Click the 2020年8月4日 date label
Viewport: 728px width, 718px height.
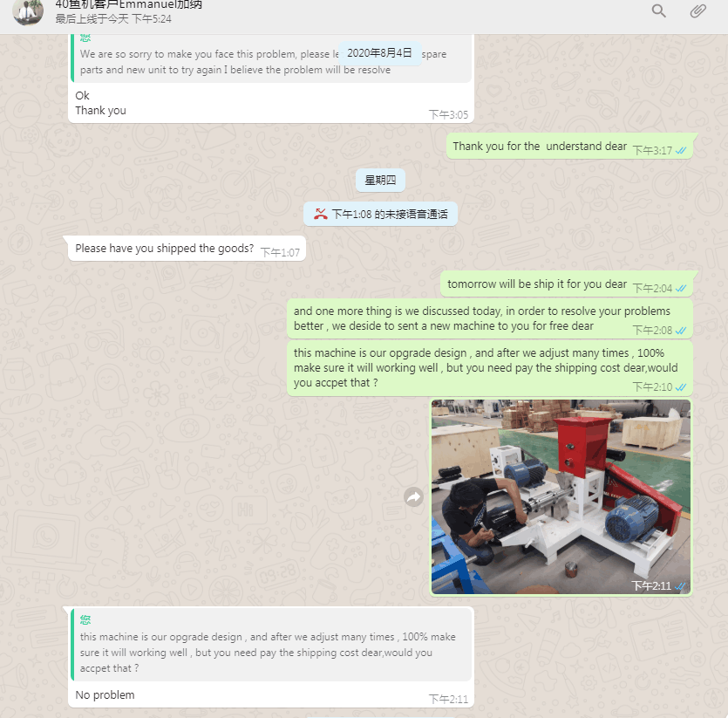pyautogui.click(x=380, y=53)
